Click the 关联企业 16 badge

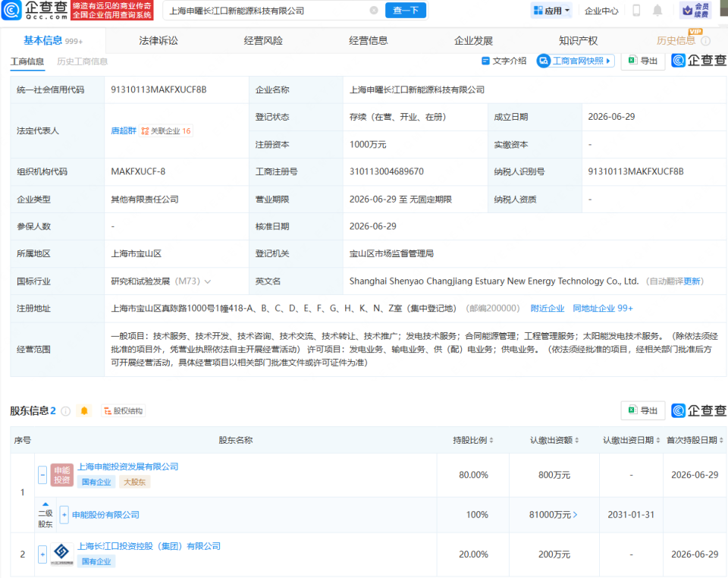tap(166, 131)
